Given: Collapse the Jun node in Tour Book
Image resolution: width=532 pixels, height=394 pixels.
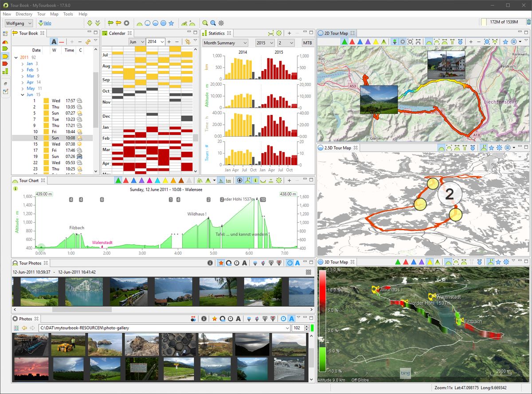Looking at the screenshot, I should pyautogui.click(x=23, y=95).
